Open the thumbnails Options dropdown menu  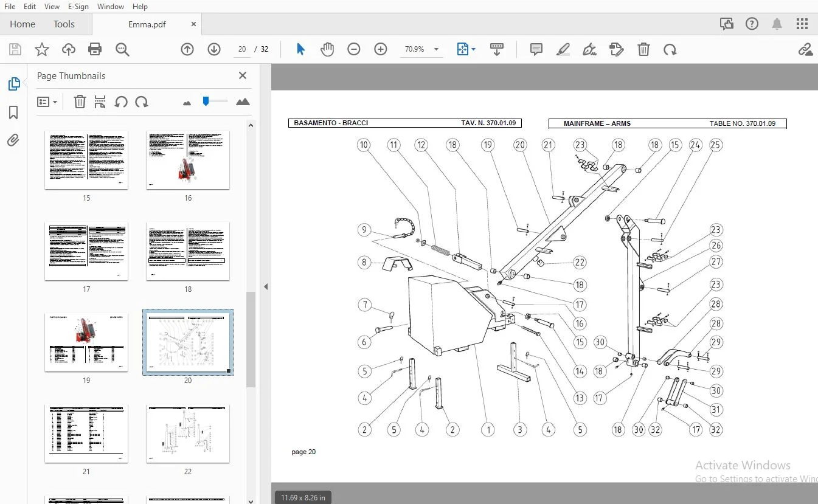(x=47, y=102)
